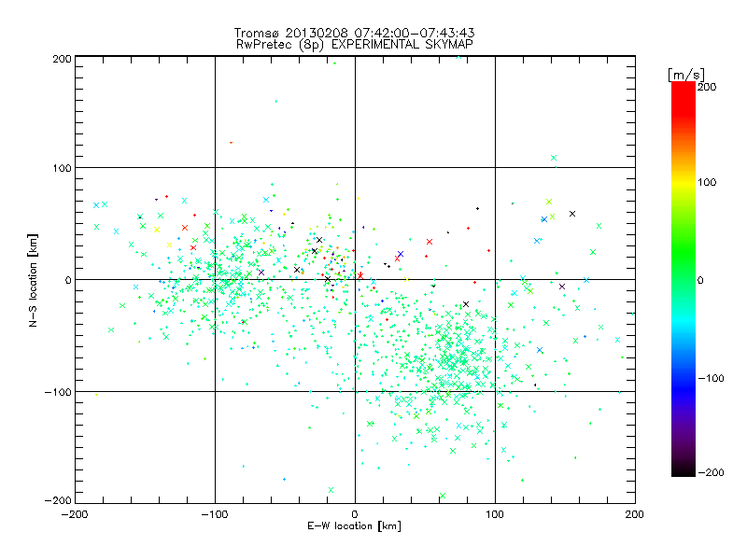Click the colorbar label '100'
Screen dimensions: 747x560
click(707, 182)
